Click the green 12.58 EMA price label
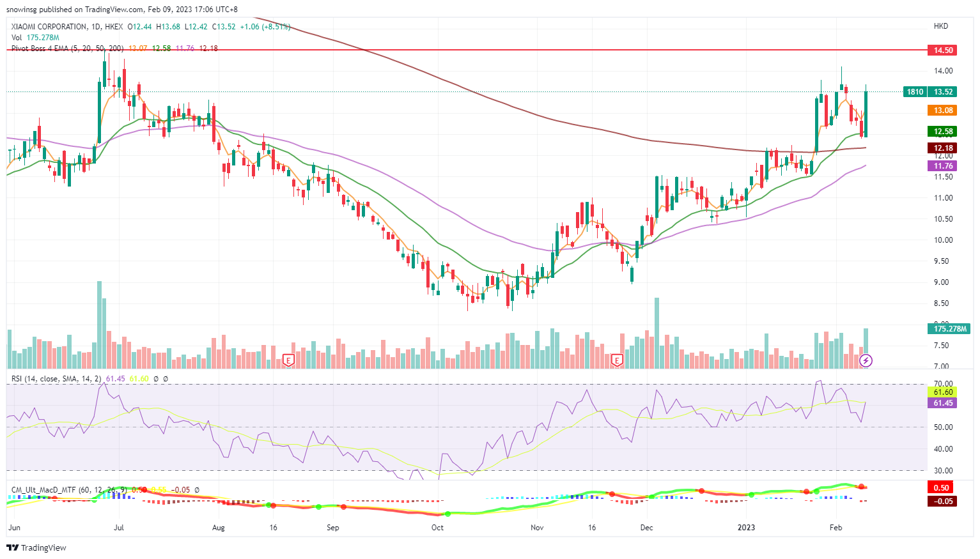The width and height of the screenshot is (980, 559). point(943,132)
